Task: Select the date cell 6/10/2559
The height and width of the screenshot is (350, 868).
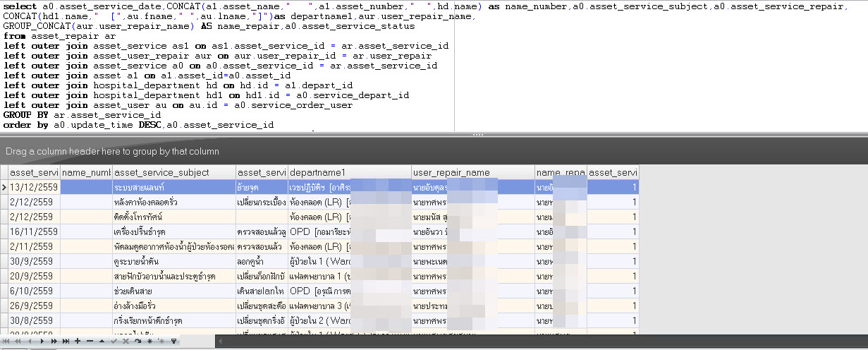Action: [34, 291]
